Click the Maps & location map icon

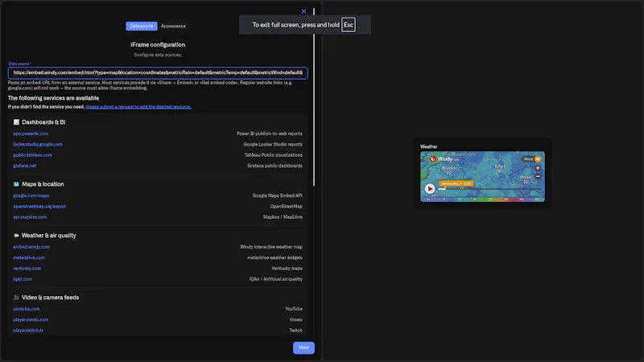pyautogui.click(x=16, y=184)
